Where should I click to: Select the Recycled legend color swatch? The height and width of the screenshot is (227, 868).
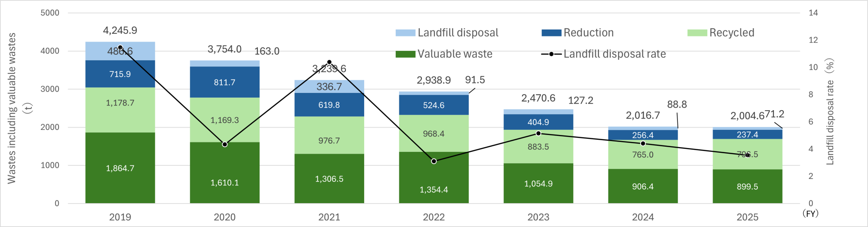tap(697, 33)
